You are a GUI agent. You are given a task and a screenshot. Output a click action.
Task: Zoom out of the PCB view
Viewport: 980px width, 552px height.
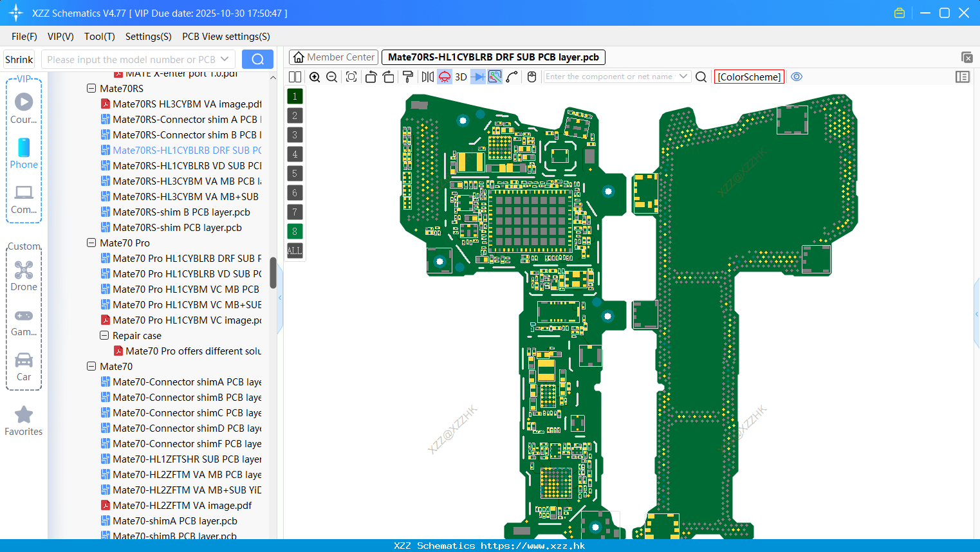click(x=331, y=77)
